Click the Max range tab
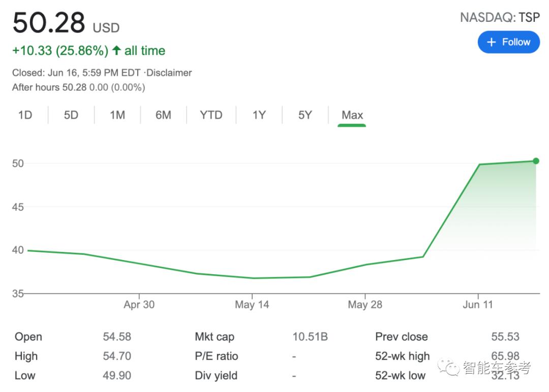The height and width of the screenshot is (392, 549). [352, 115]
